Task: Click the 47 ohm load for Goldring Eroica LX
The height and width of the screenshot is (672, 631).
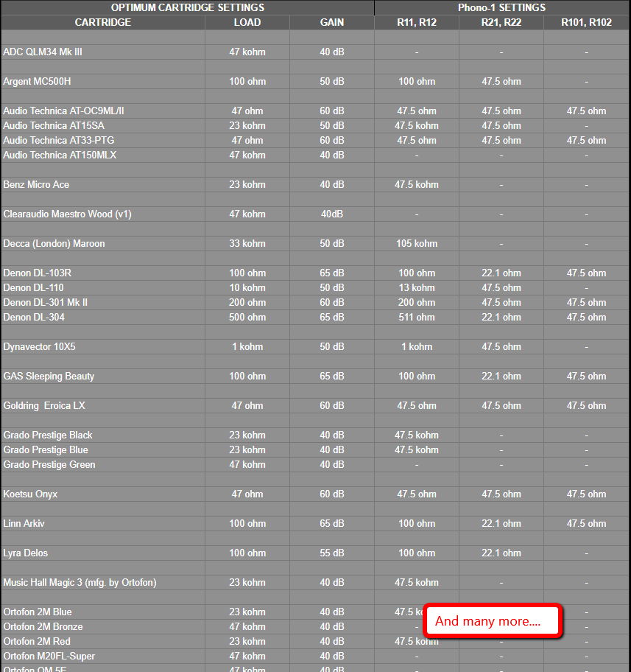Action: [x=247, y=405]
